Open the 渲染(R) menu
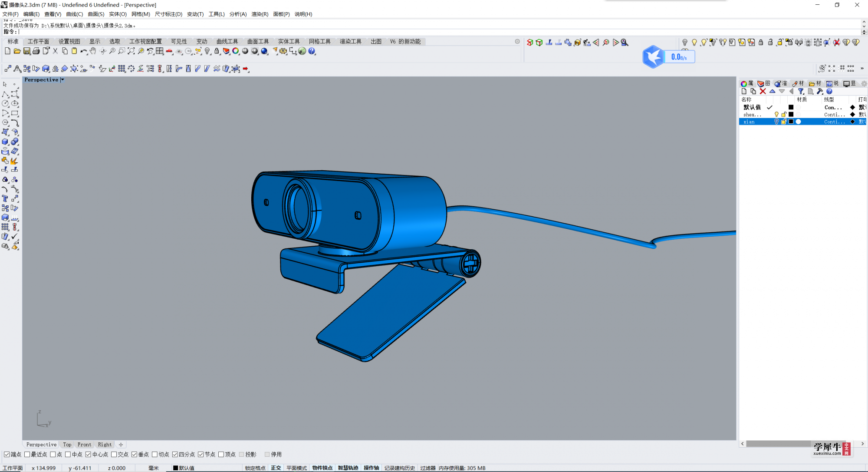 (260, 14)
